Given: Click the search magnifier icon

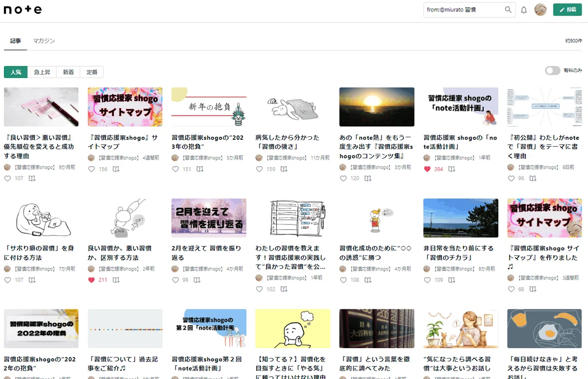Looking at the screenshot, I should click(508, 10).
